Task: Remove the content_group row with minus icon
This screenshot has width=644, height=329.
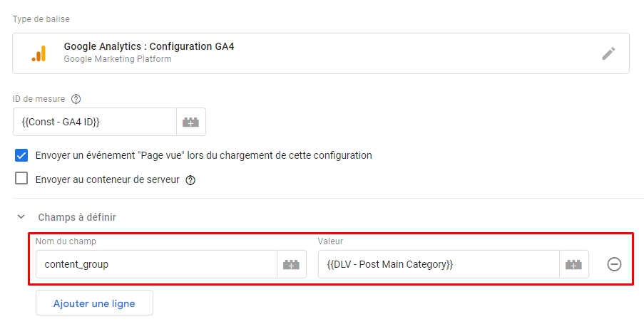Action: click(614, 264)
